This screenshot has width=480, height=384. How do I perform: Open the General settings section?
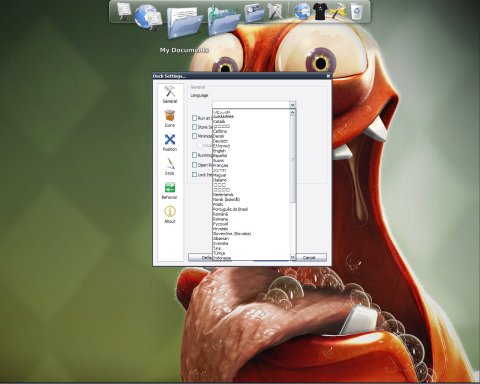click(170, 94)
